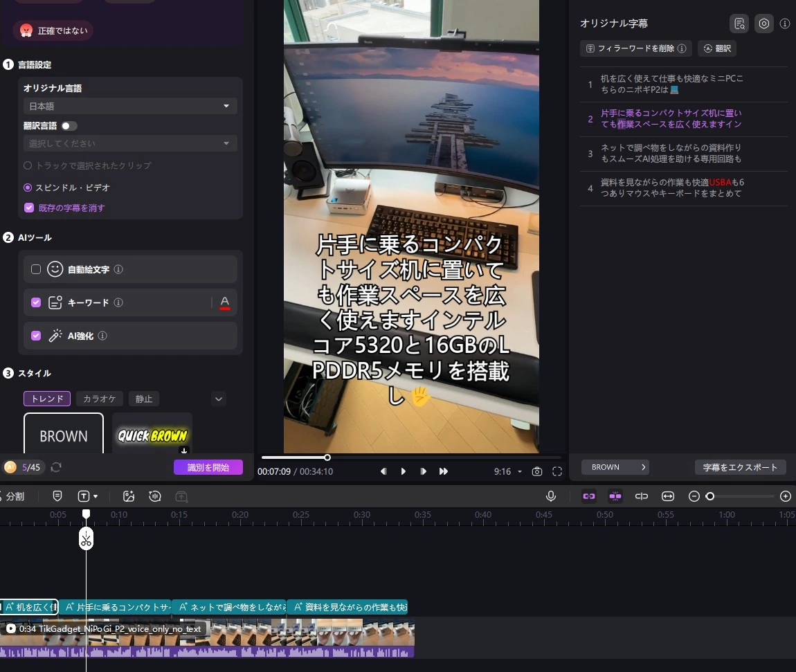Open keyword text color picker
Image resolution: width=796 pixels, height=672 pixels.
click(x=225, y=302)
